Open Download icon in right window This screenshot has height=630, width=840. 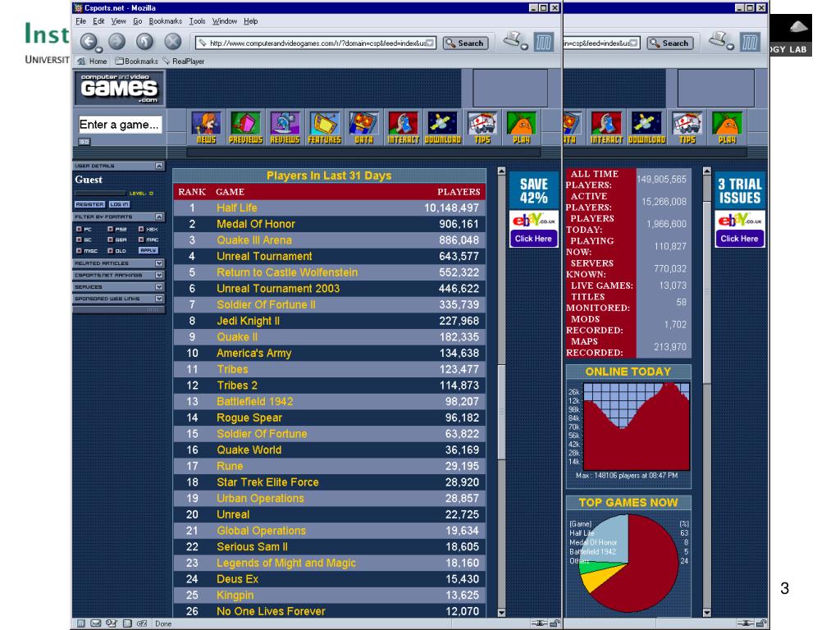point(646,128)
